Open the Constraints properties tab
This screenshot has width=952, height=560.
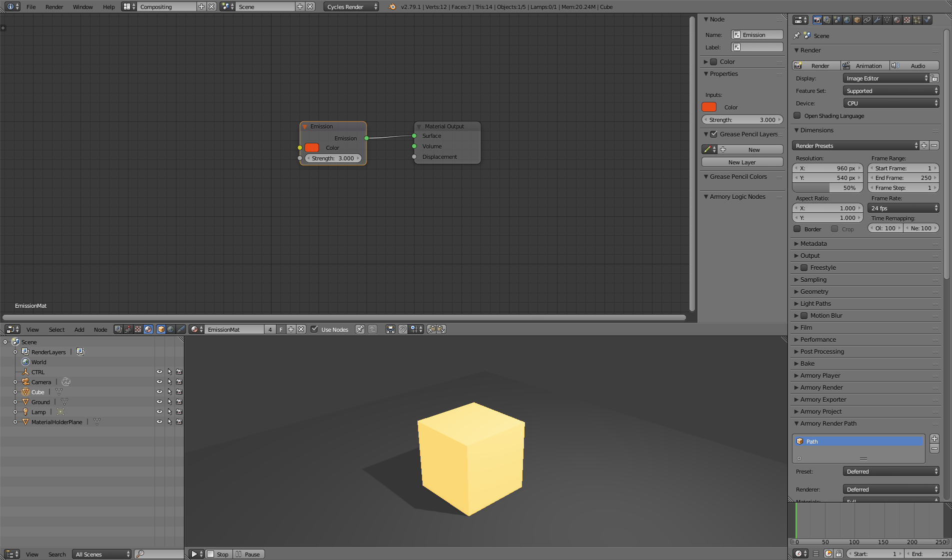click(867, 20)
